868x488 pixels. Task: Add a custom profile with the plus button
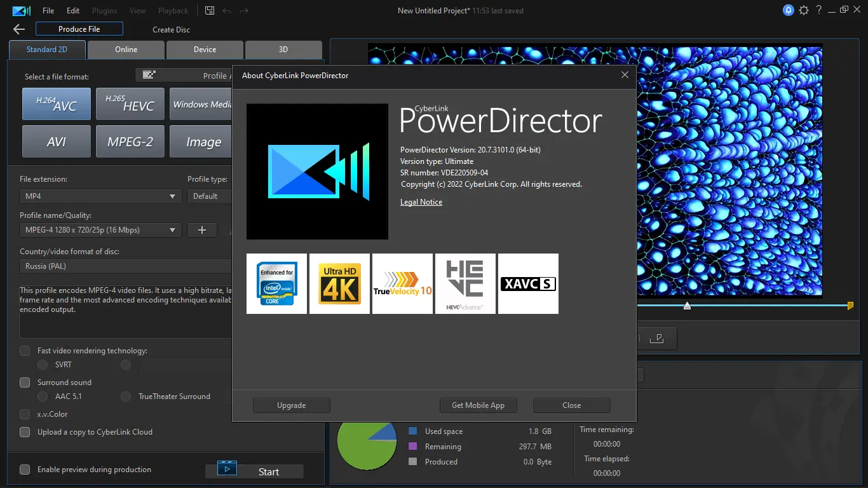[x=202, y=230]
